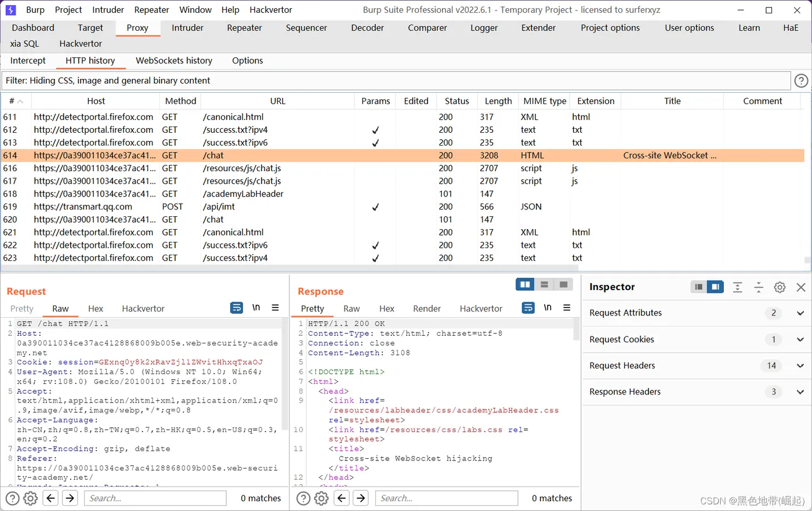Open the Decoder tab
Screen dimensions: 812x511
(368, 28)
